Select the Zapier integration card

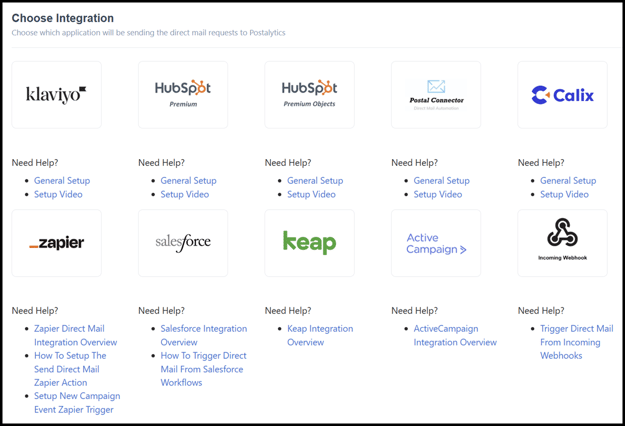[57, 243]
